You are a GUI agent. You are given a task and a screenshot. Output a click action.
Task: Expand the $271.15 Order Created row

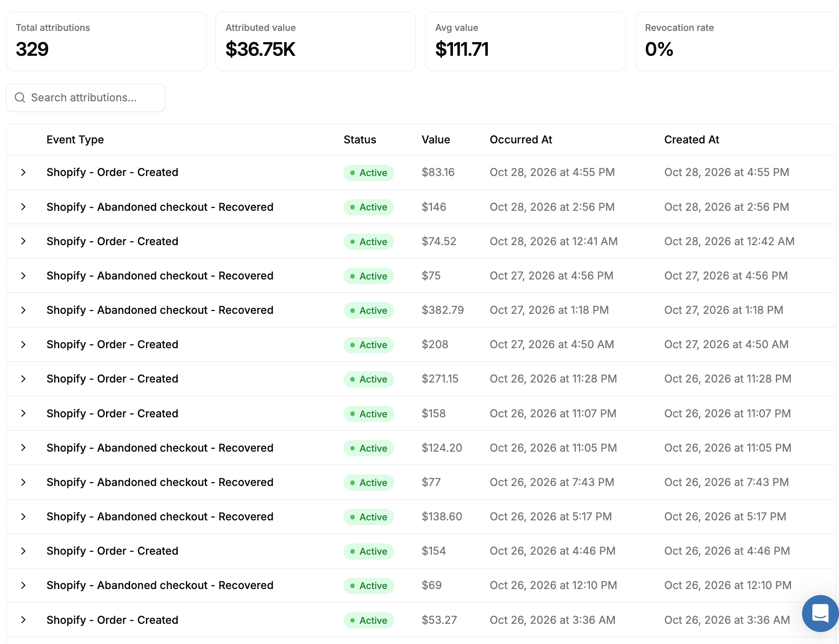point(24,379)
